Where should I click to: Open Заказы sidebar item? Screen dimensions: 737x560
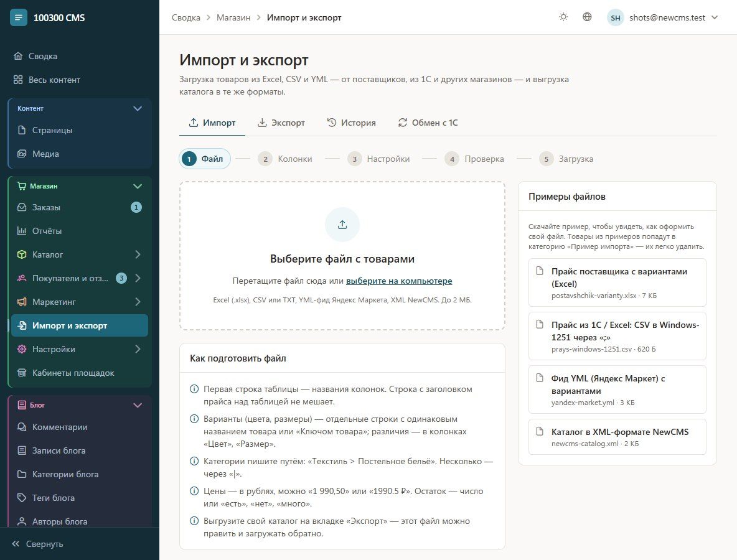click(80, 207)
